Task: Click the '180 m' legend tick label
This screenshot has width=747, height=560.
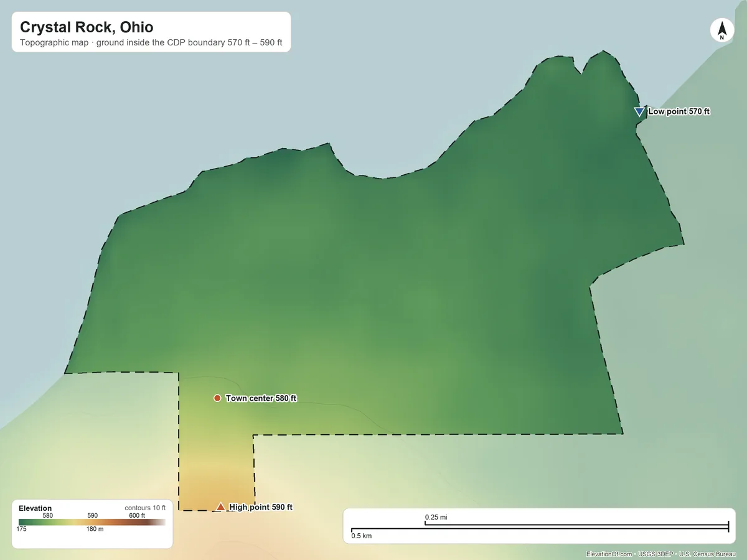Action: tap(95, 530)
